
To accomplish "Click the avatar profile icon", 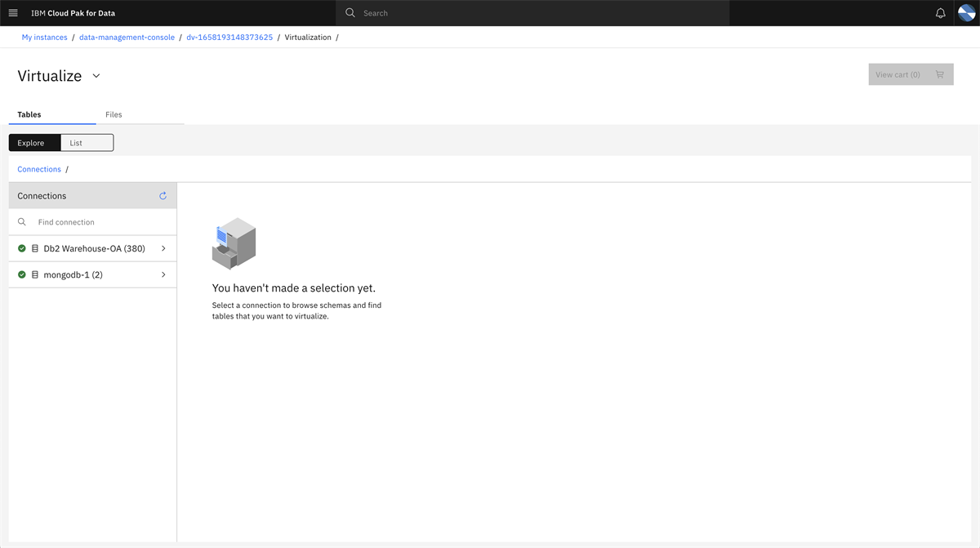I will click(966, 12).
